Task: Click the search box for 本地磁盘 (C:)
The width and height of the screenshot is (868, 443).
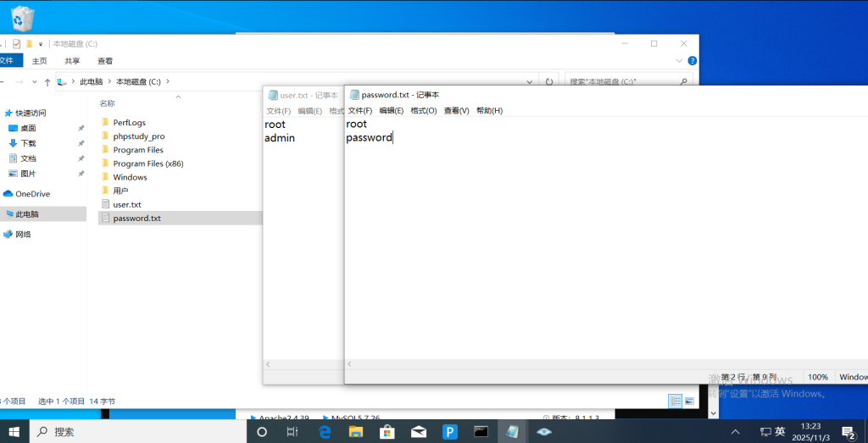Action: pos(623,82)
